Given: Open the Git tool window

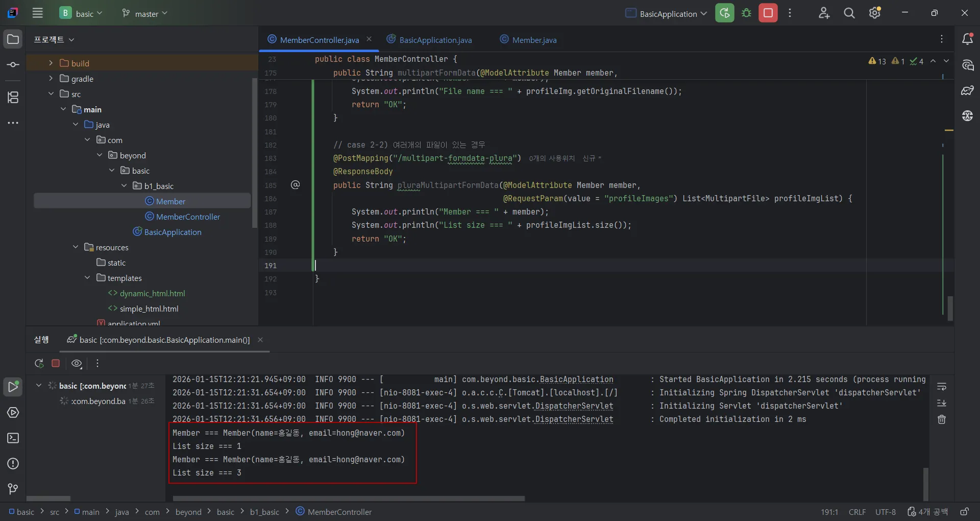Looking at the screenshot, I should 13,489.
